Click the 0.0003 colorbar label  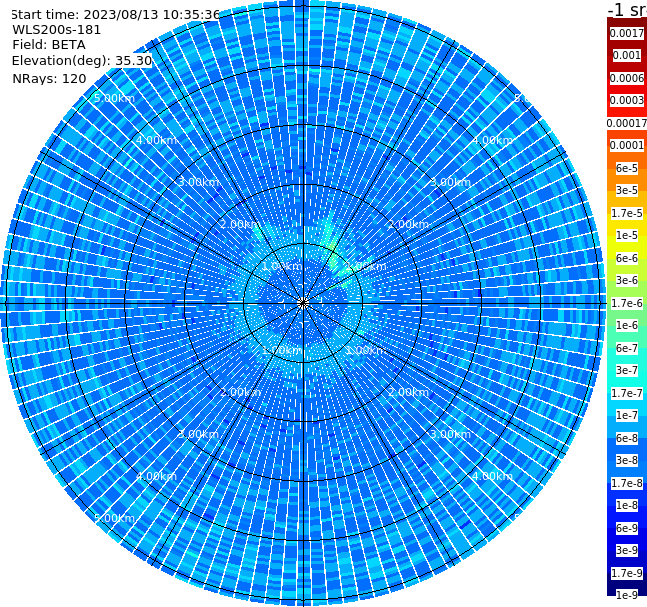pyautogui.click(x=627, y=100)
